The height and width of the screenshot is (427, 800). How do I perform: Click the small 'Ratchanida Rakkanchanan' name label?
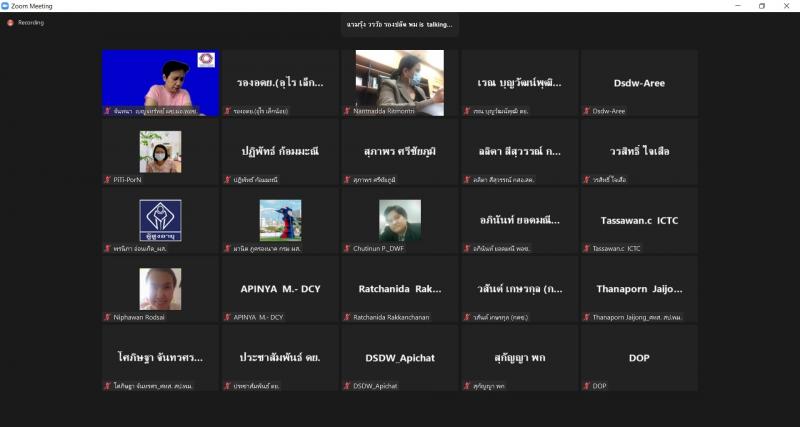point(391,317)
